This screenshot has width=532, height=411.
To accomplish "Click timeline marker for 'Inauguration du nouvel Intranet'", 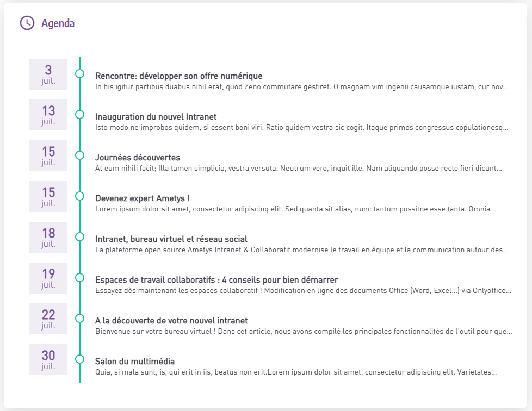I will coord(80,114).
